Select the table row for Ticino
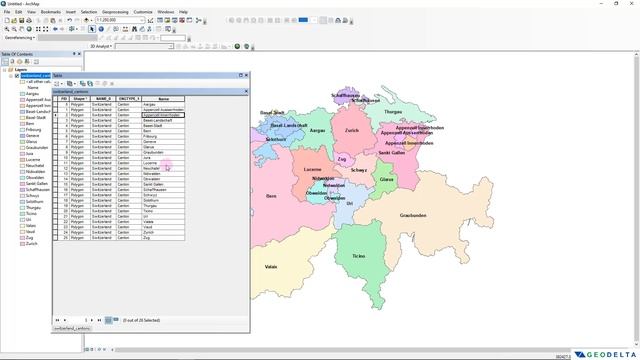The width and height of the screenshot is (640, 360). [120, 211]
